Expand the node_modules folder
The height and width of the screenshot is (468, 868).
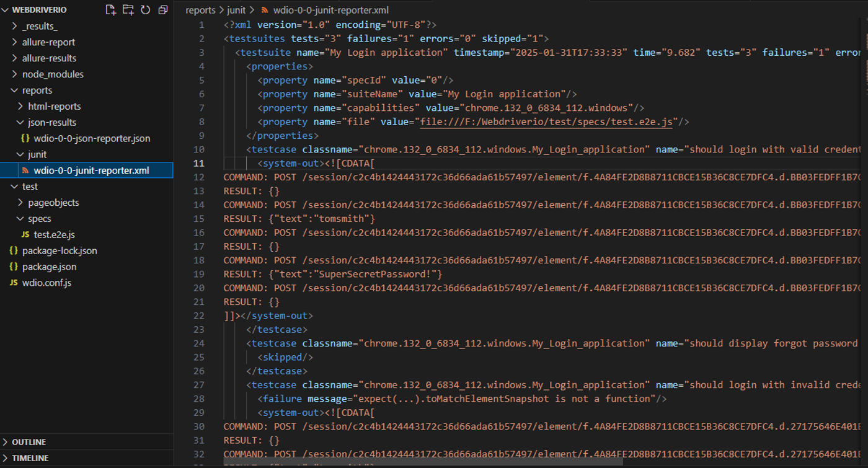(x=15, y=74)
